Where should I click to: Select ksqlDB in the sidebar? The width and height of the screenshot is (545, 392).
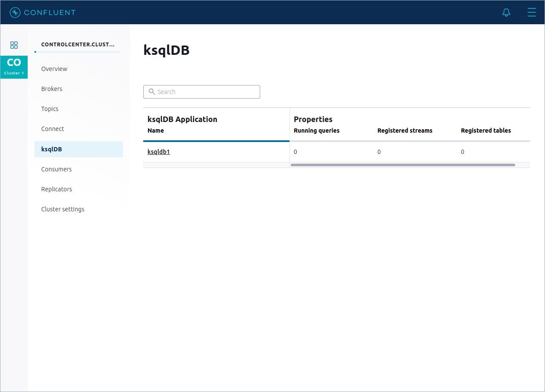[x=79, y=149]
